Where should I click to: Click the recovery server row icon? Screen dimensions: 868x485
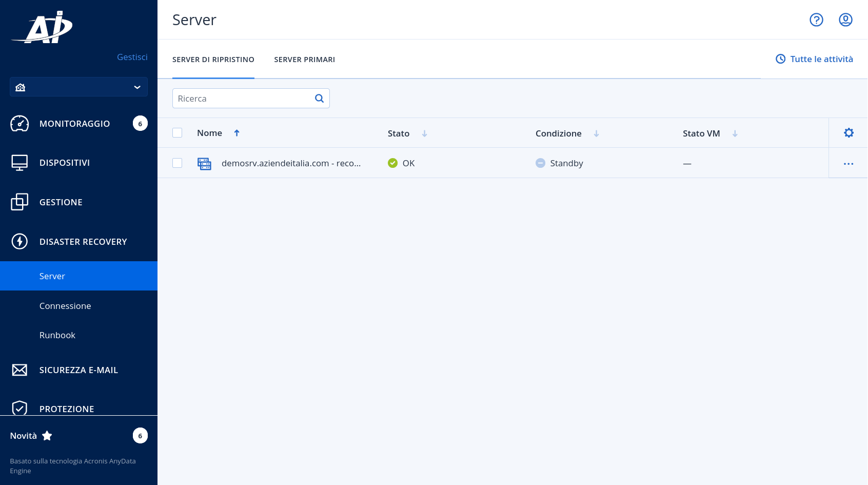204,164
